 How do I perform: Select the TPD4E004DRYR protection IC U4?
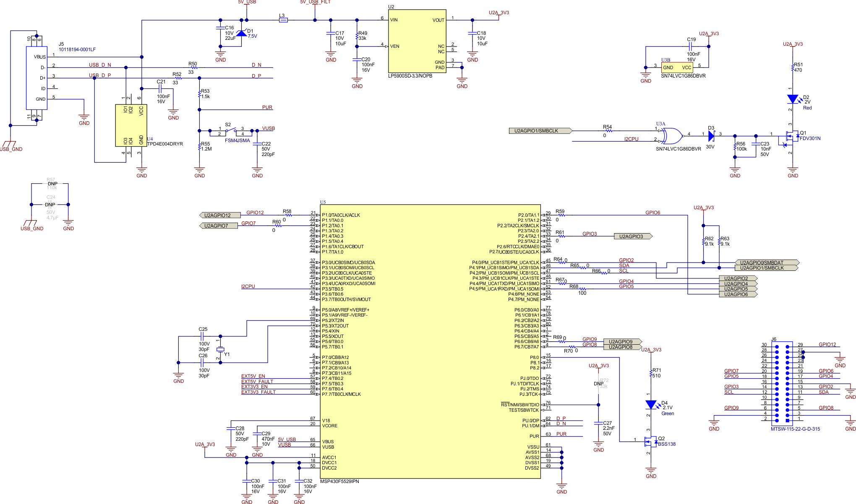pyautogui.click(x=130, y=126)
